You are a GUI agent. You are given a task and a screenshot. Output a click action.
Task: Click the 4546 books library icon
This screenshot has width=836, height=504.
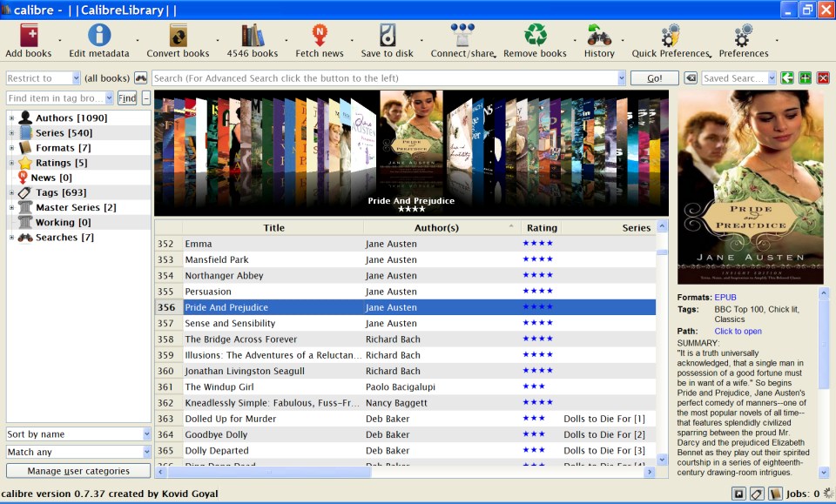coord(253,36)
